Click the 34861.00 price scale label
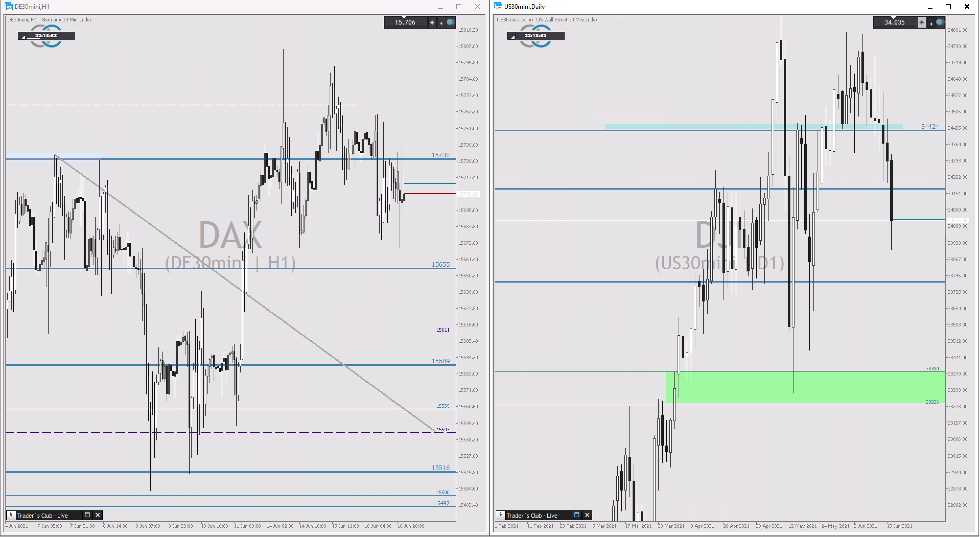Screen dimensions: 980x537 tap(958, 30)
